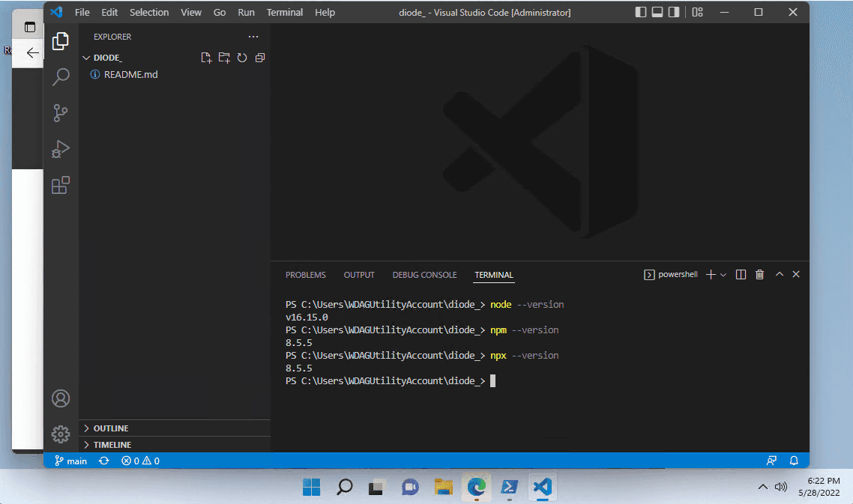Show hidden system tray icons
Viewport: 853px width, 504px height.
(x=763, y=487)
